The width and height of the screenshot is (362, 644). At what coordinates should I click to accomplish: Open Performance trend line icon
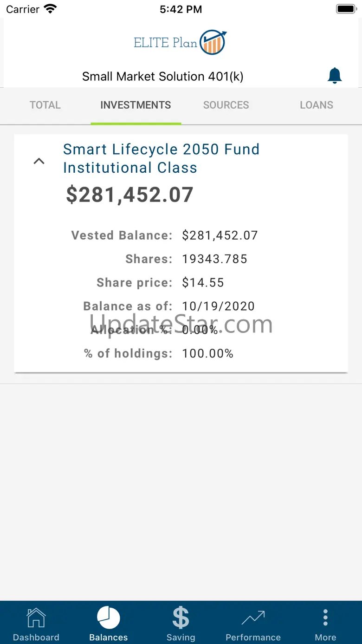point(253,618)
